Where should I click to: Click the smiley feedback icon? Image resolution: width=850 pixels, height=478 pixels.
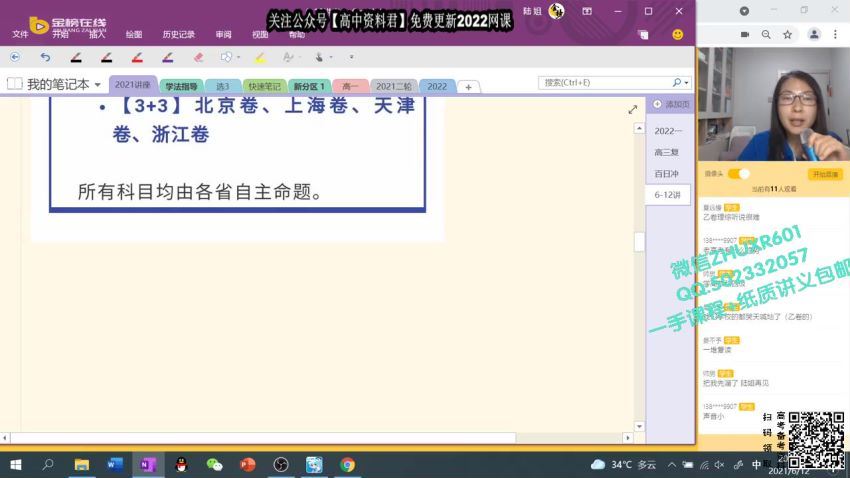coord(678,35)
